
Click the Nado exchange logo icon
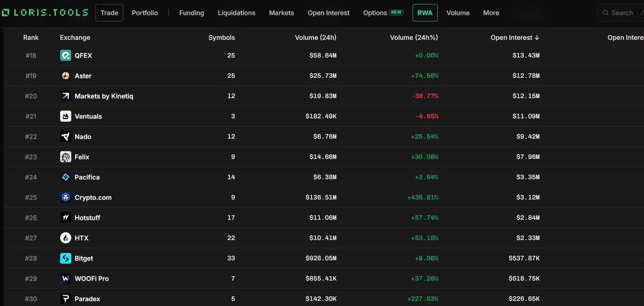click(65, 137)
